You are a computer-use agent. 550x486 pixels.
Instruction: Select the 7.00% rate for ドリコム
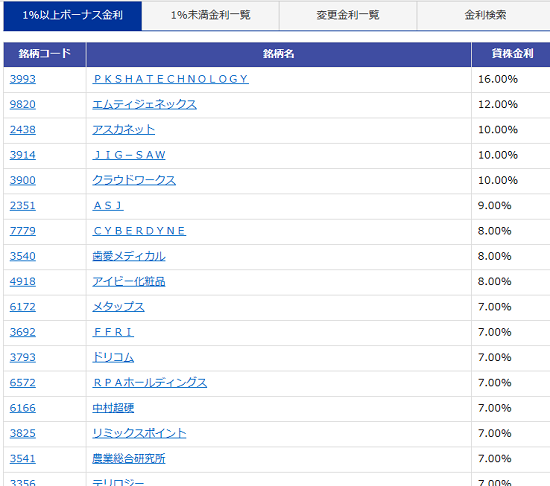(x=495, y=357)
